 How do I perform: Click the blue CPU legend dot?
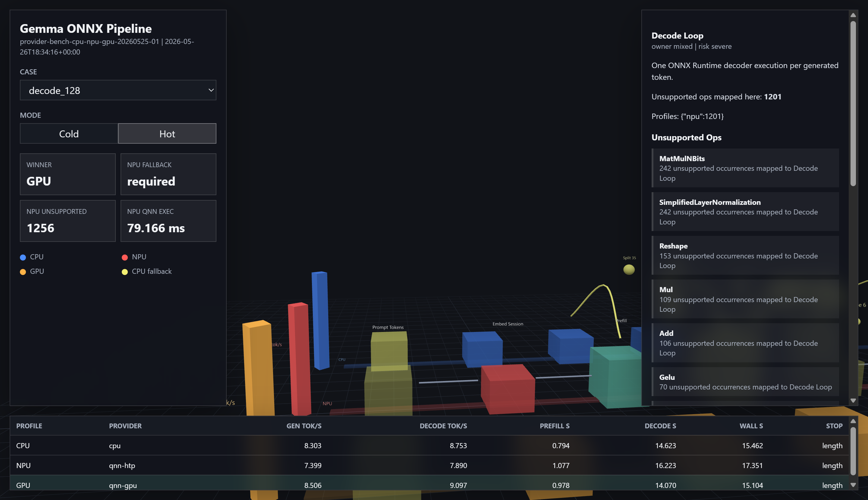(x=23, y=257)
